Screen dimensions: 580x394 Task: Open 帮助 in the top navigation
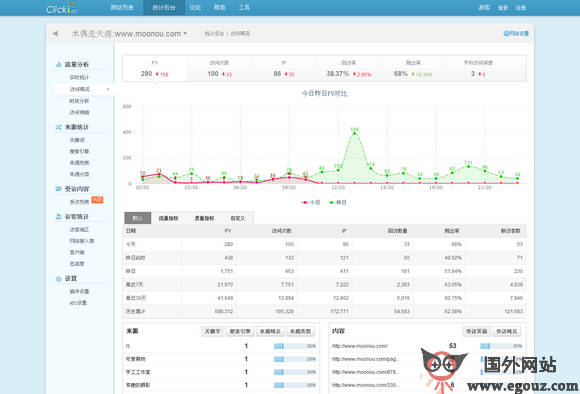(219, 7)
